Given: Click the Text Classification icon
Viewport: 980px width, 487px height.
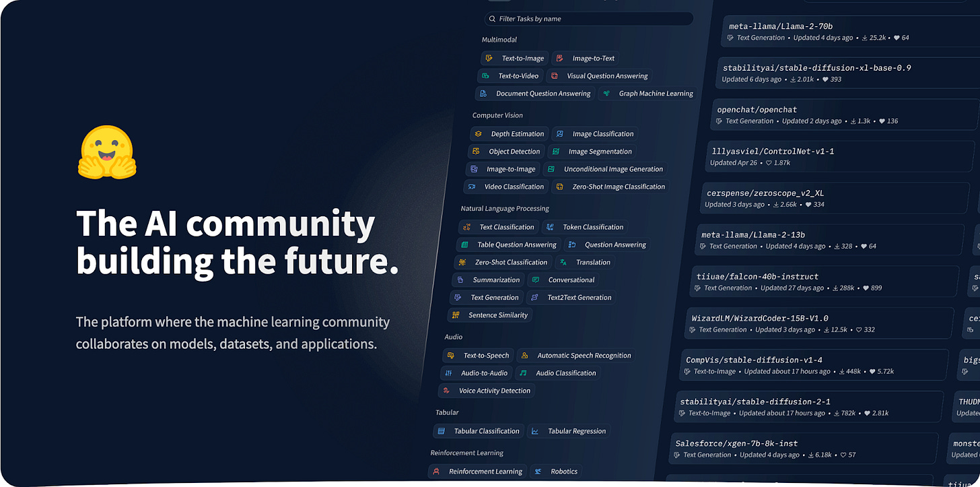Looking at the screenshot, I should [x=467, y=227].
